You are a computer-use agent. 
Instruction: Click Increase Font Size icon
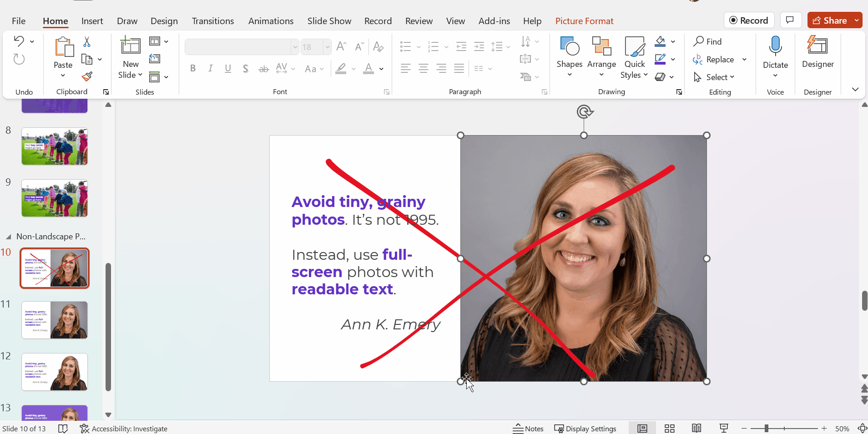pos(341,46)
